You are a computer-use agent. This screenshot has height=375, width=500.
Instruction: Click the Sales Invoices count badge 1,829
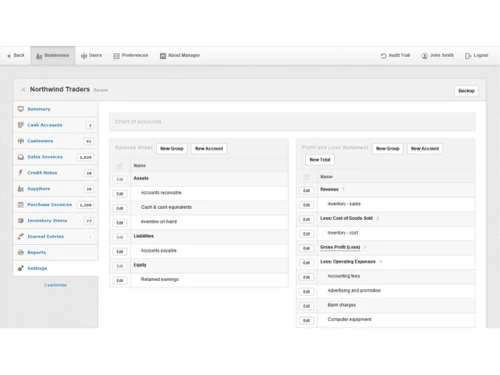pyautogui.click(x=85, y=157)
